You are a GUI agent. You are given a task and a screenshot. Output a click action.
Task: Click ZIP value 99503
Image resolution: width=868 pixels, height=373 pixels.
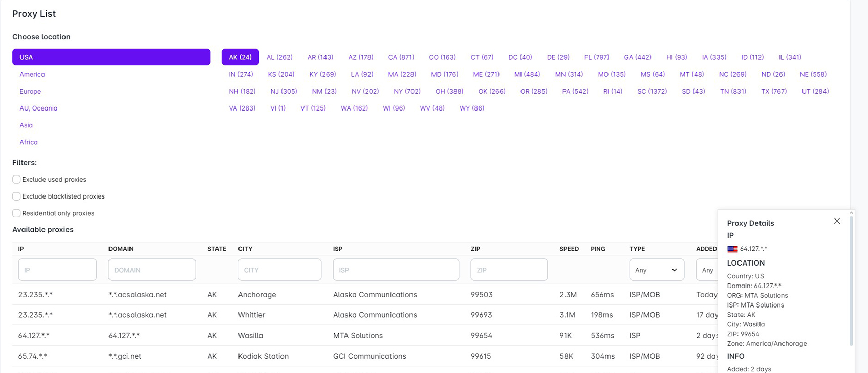[x=482, y=295]
